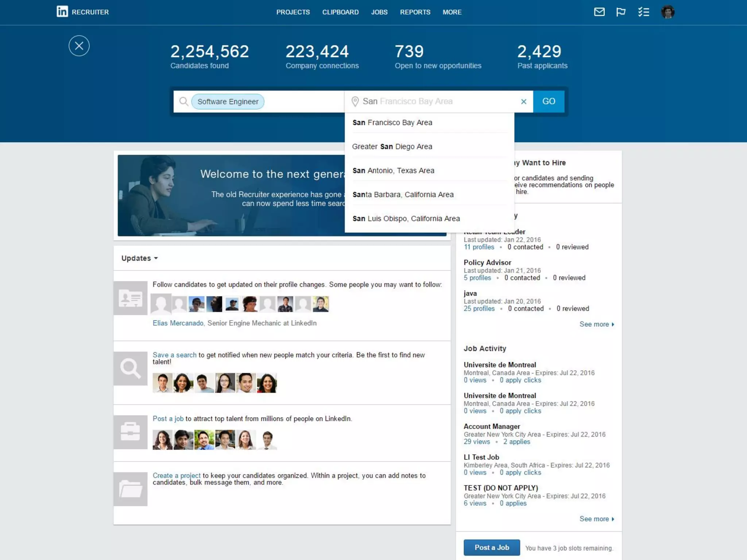
Task: Click the GO search button
Action: pos(549,101)
